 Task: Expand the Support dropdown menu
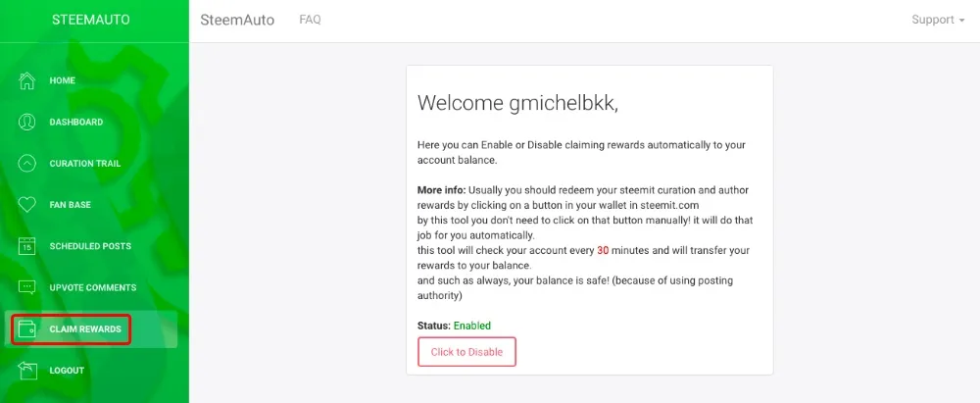pyautogui.click(x=938, y=20)
